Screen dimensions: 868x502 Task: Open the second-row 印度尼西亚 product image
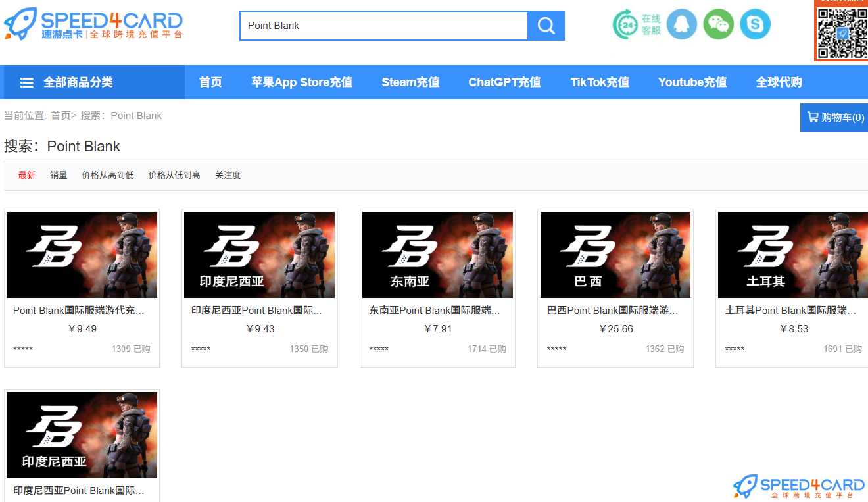(x=82, y=435)
